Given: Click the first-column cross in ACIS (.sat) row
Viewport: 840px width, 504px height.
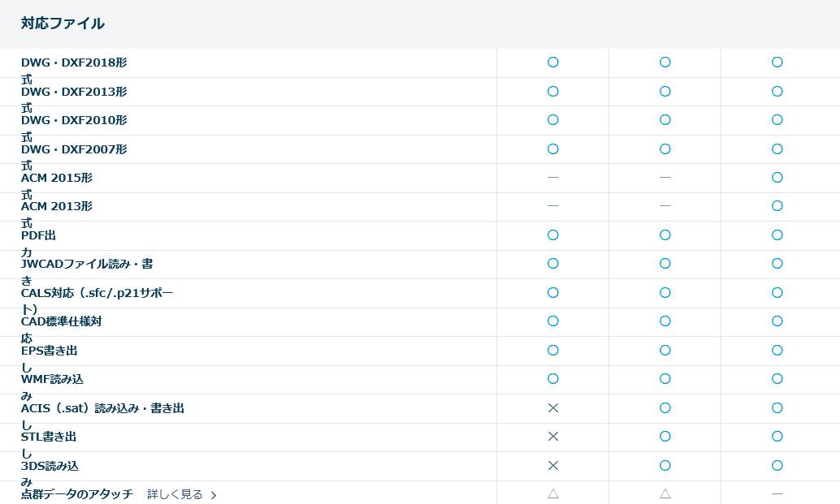Looking at the screenshot, I should 553,408.
